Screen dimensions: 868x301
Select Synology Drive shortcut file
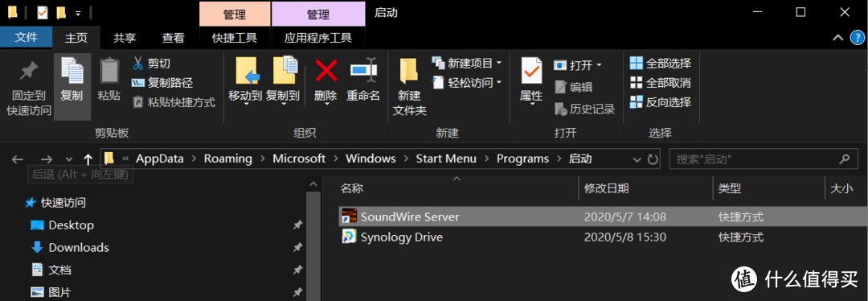coord(602,237)
